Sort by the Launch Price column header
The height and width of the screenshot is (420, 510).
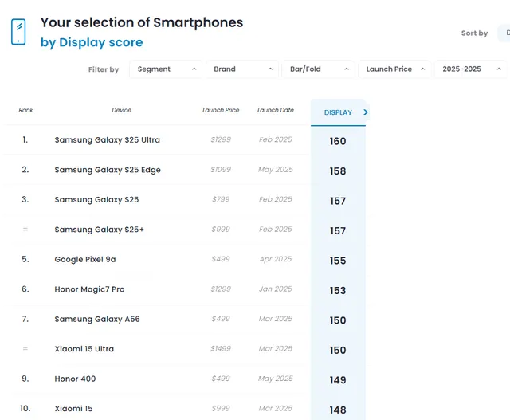tap(221, 110)
